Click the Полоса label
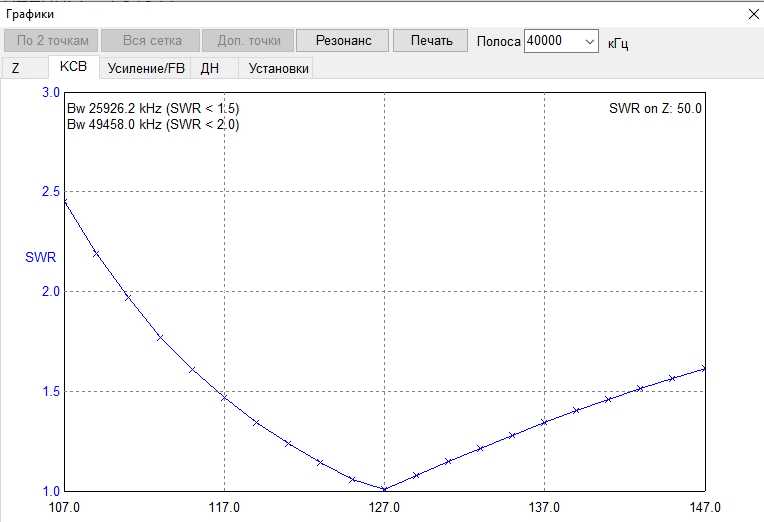764x522 pixels. point(498,41)
